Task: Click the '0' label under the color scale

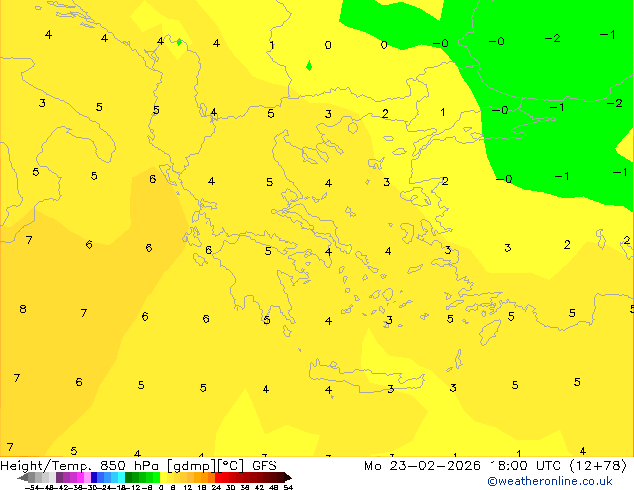Action: 161,487
